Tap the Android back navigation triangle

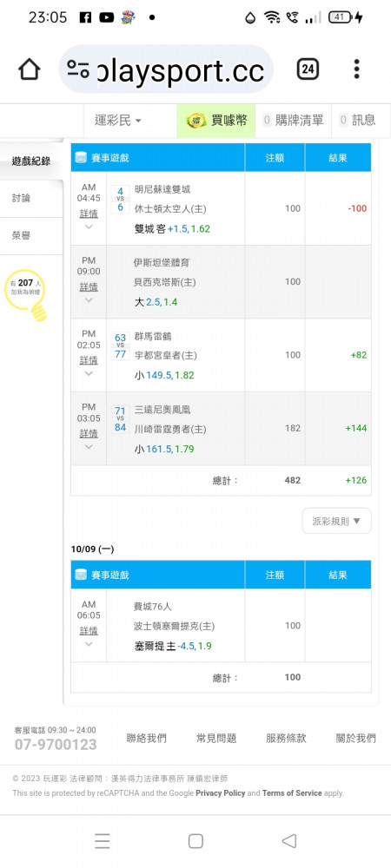point(288,841)
